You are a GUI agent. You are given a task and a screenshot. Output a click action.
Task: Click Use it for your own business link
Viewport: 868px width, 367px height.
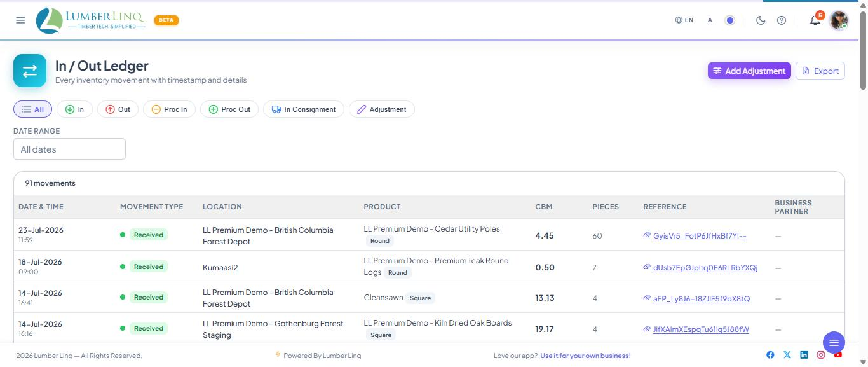coord(585,356)
